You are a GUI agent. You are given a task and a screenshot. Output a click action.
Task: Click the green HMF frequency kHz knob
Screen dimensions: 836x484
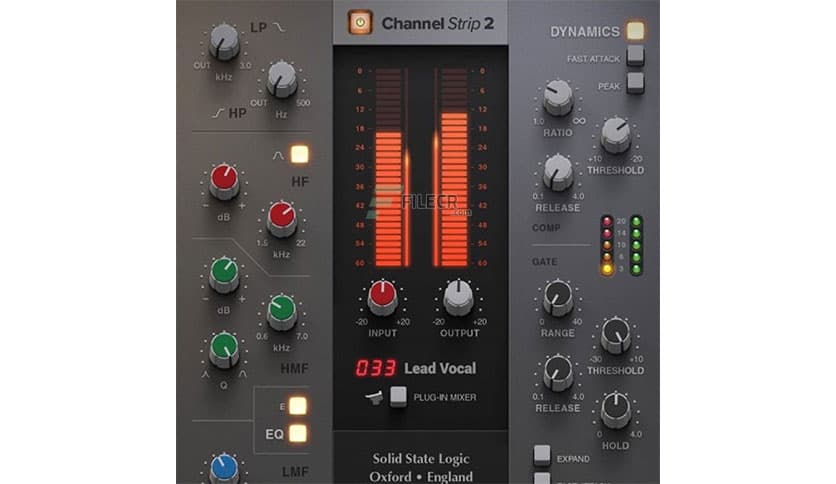click(282, 312)
